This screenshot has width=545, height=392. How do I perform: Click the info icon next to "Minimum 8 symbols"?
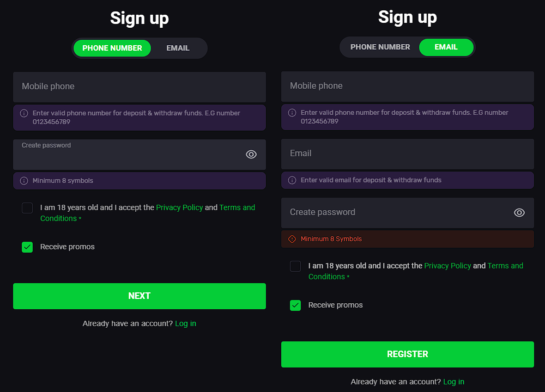pos(23,180)
